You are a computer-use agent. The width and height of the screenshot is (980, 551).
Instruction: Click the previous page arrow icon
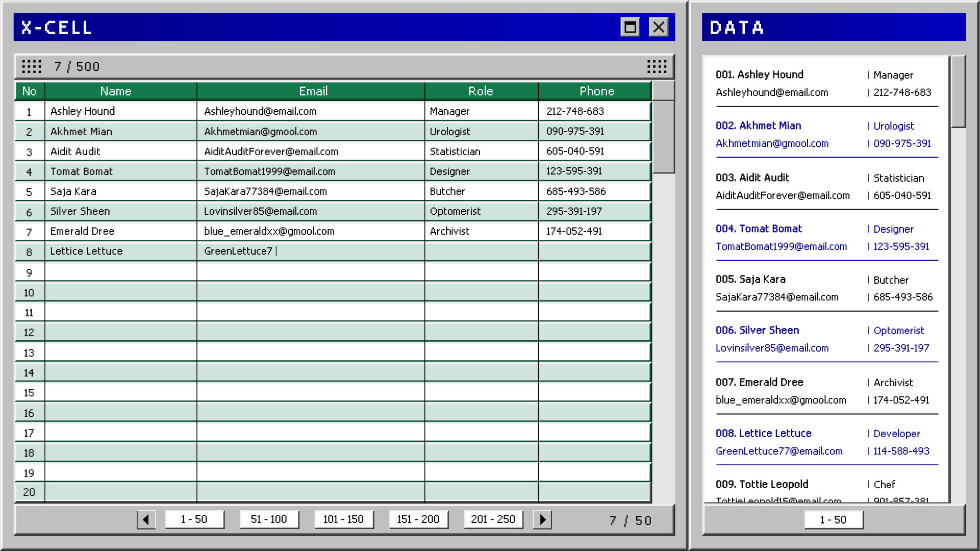pos(146,519)
